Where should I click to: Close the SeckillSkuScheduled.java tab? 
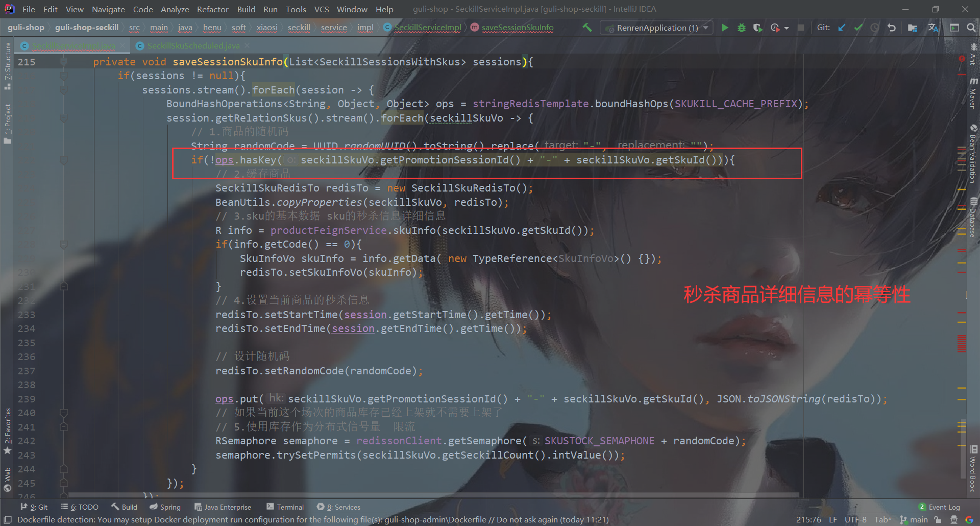click(248, 46)
